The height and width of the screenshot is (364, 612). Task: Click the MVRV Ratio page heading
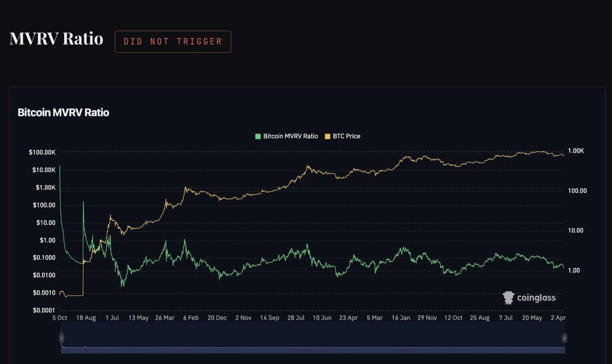click(x=56, y=39)
